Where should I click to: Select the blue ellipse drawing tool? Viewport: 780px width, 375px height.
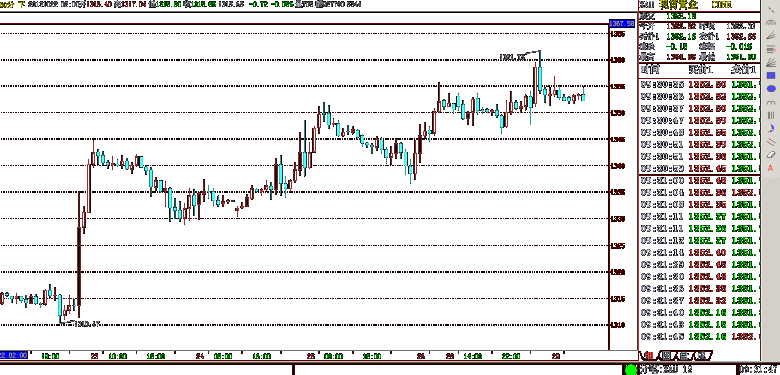[771, 89]
